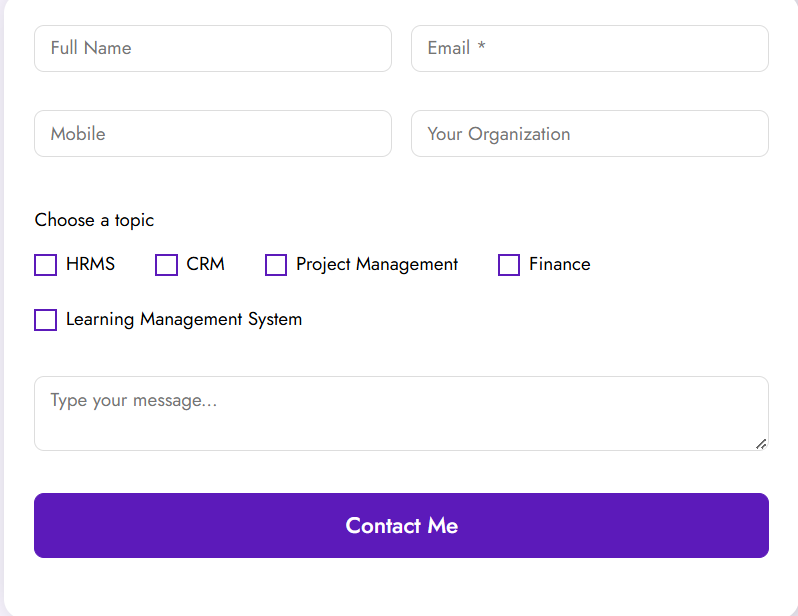
Task: Focus the Email text field
Action: click(x=590, y=48)
